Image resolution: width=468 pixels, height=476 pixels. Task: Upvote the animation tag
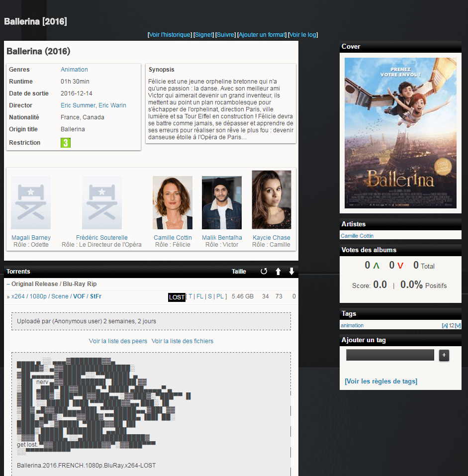pos(445,325)
